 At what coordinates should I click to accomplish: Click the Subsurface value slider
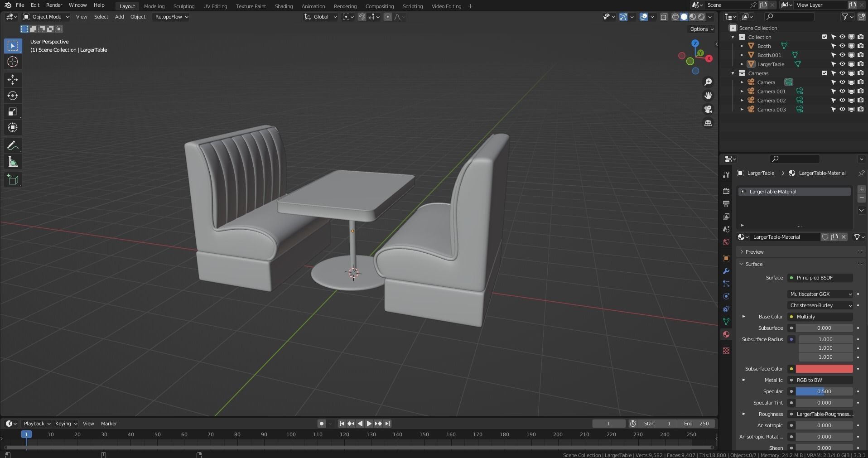point(824,328)
